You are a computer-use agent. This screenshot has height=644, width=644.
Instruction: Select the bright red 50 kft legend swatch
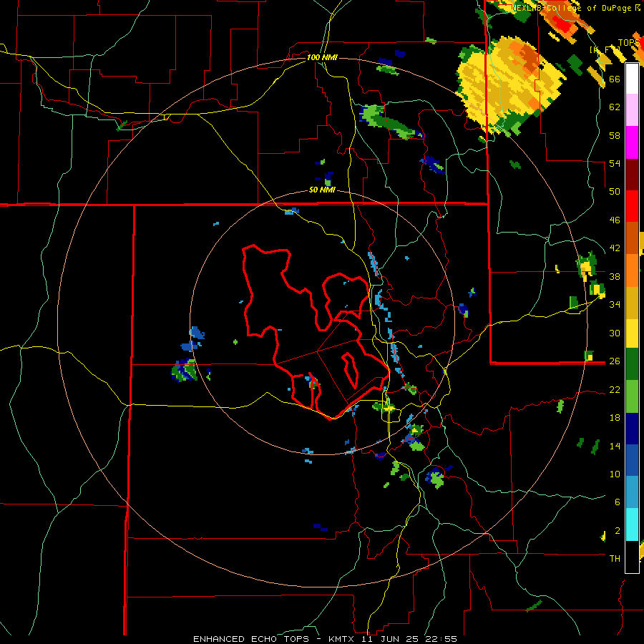point(632,206)
